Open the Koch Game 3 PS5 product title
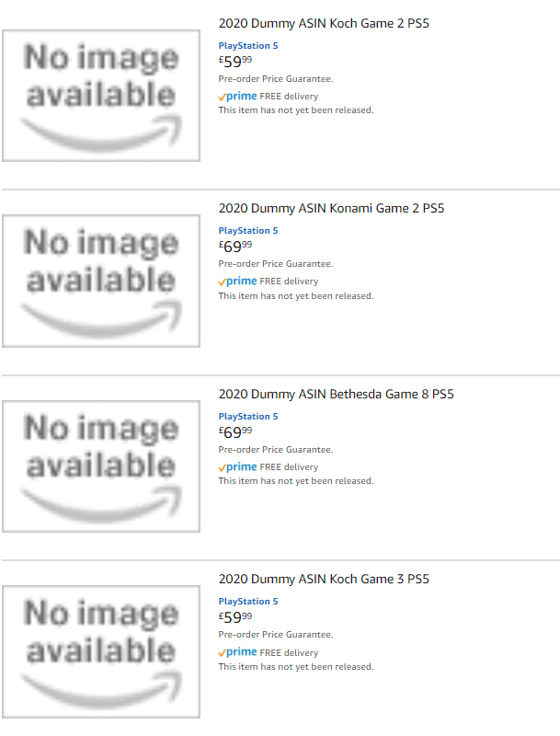This screenshot has height=736, width=560. pyautogui.click(x=324, y=579)
